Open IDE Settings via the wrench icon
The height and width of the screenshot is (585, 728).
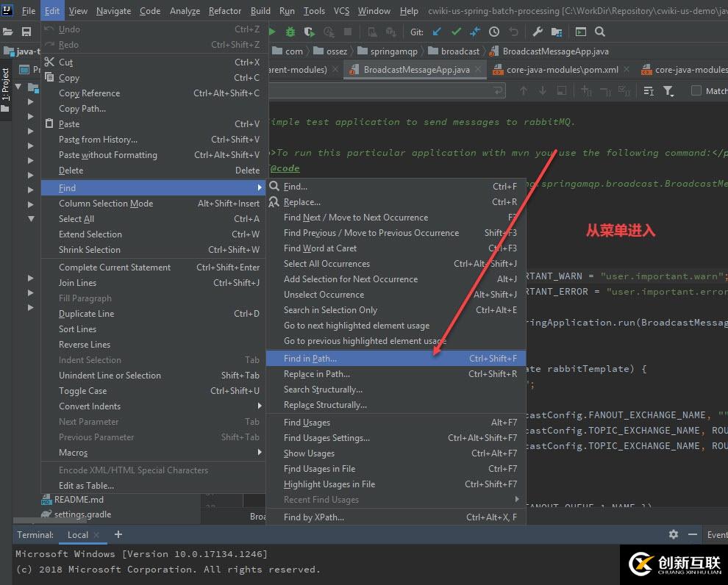(x=536, y=32)
